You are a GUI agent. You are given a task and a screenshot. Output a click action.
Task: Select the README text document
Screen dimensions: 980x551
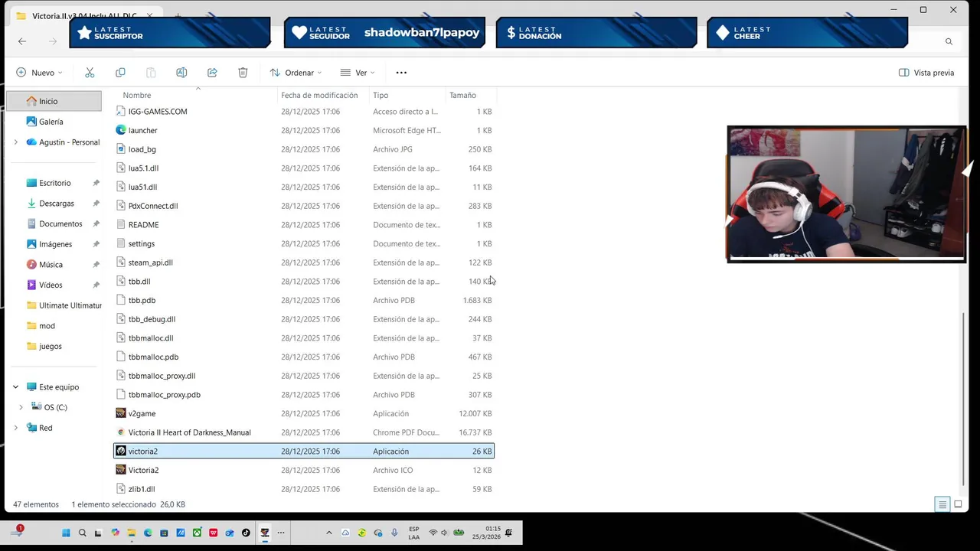click(304, 225)
